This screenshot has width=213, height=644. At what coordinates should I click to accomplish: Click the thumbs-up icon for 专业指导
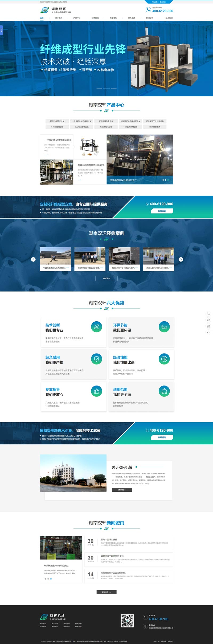coord(96,391)
